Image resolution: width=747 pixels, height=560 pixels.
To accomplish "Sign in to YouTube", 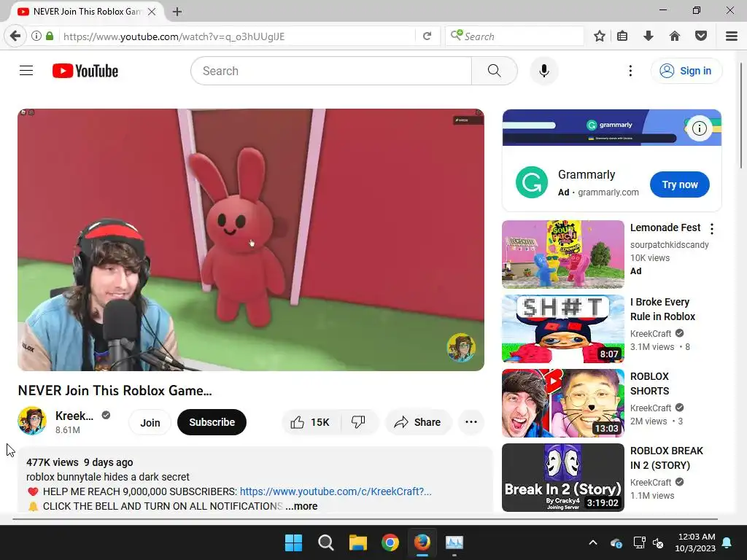I will click(x=686, y=71).
